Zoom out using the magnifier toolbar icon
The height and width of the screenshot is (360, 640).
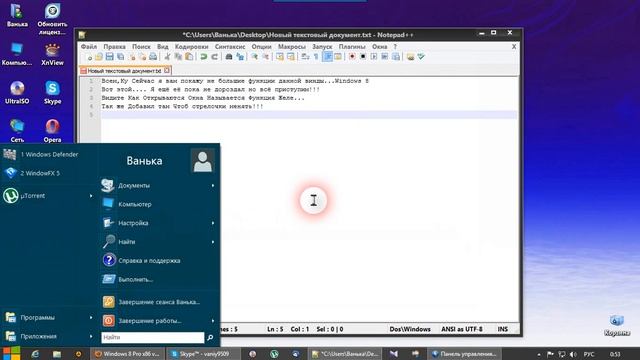coord(265,57)
